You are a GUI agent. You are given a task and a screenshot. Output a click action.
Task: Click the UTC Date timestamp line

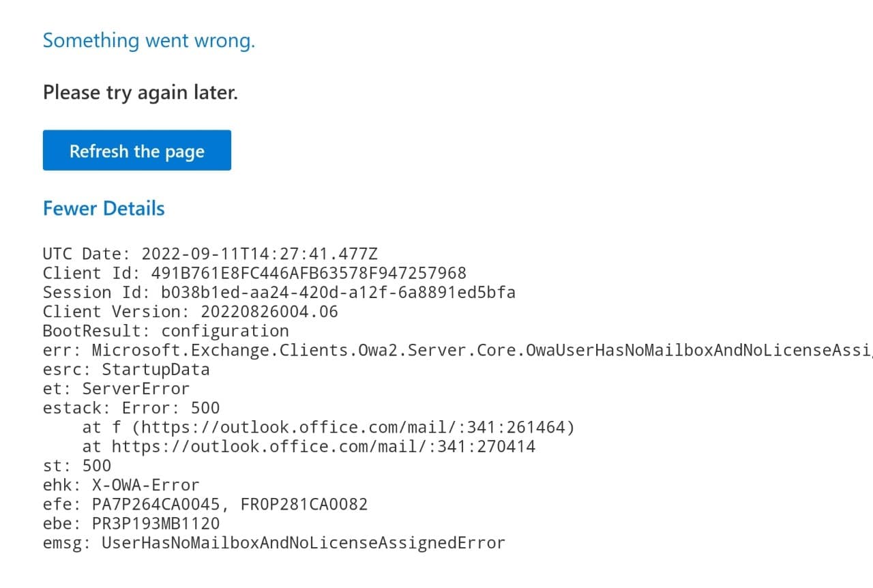tap(210, 254)
